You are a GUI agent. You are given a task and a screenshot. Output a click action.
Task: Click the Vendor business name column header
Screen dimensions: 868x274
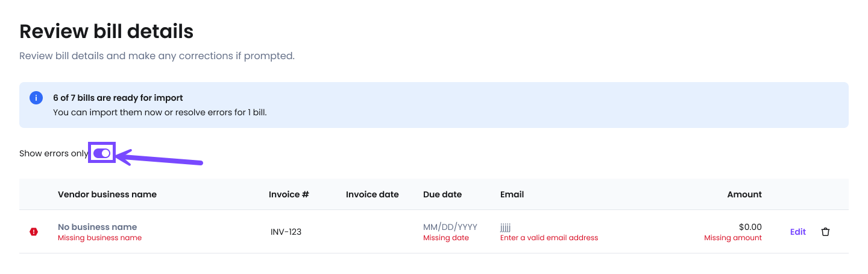[107, 194]
